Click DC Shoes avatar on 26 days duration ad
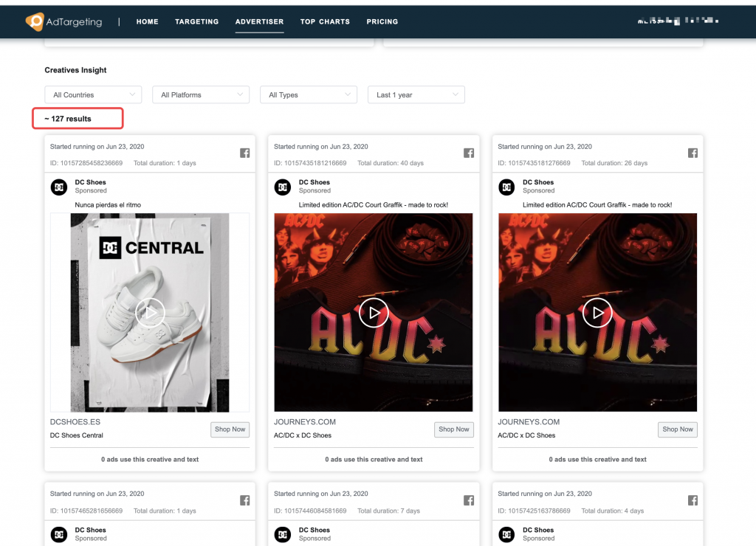 tap(506, 187)
